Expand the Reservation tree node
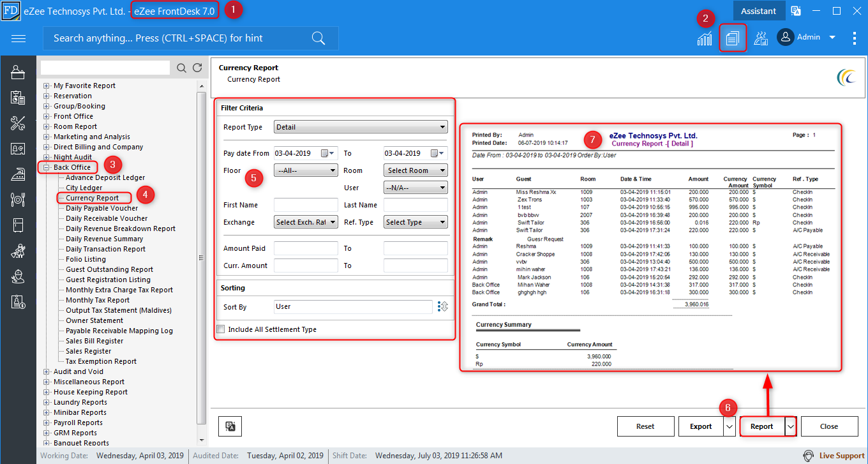 46,96
